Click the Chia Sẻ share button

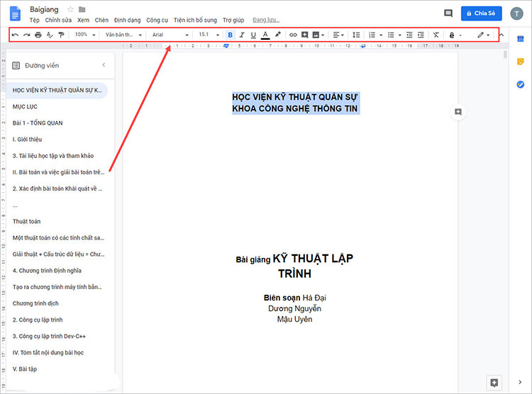click(481, 13)
